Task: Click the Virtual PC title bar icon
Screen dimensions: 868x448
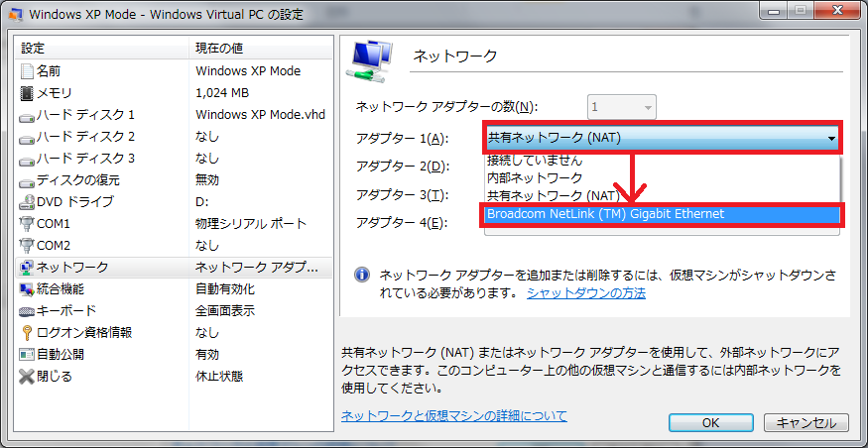Action: (x=17, y=14)
